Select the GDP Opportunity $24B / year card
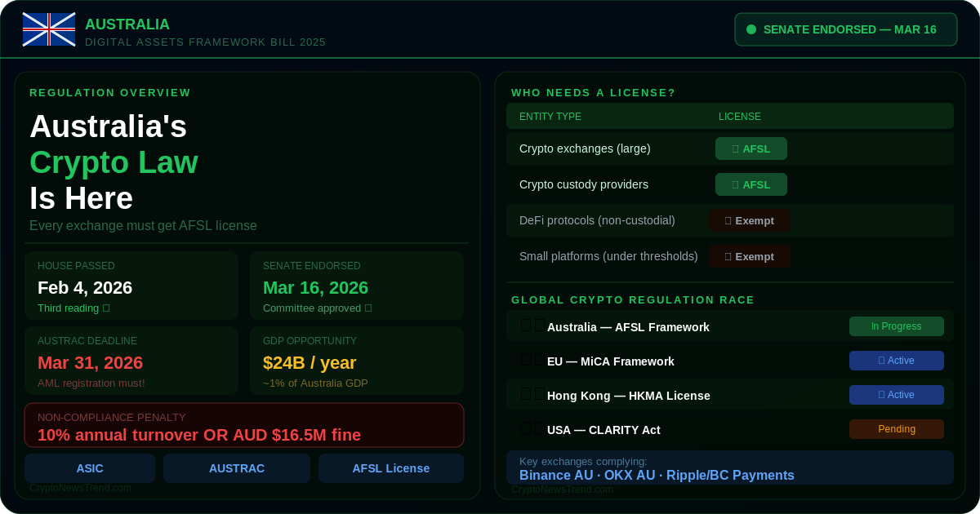Screen dimensions: 980x514 (356, 361)
